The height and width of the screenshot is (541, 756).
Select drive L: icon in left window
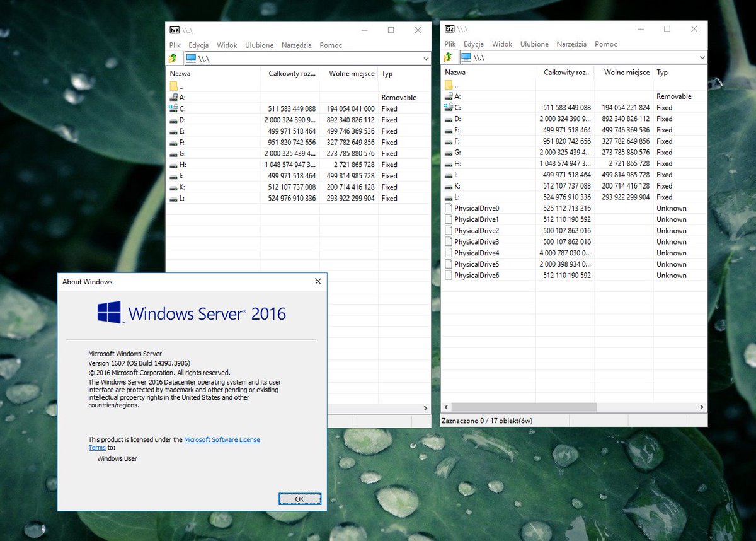point(174,198)
